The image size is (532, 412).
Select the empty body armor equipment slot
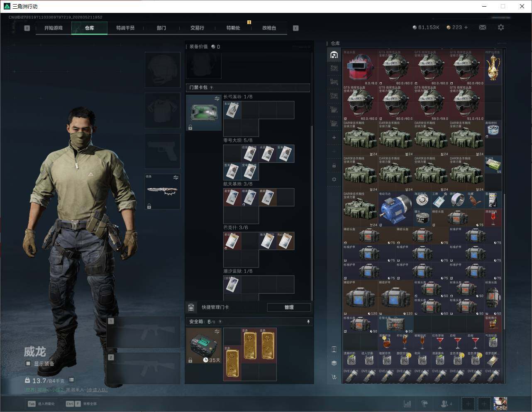coord(162,110)
